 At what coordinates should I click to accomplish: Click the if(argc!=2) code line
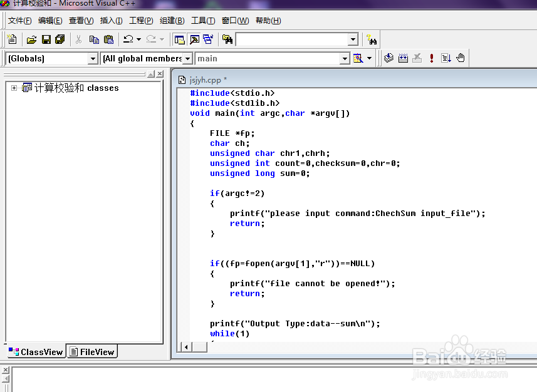point(237,193)
